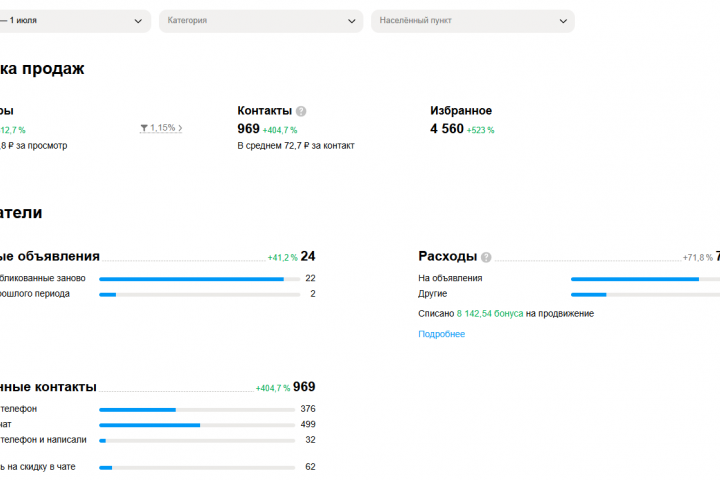The height and width of the screenshot is (480, 720).
Task: Click the blue bar with value 22
Action: click(200, 279)
